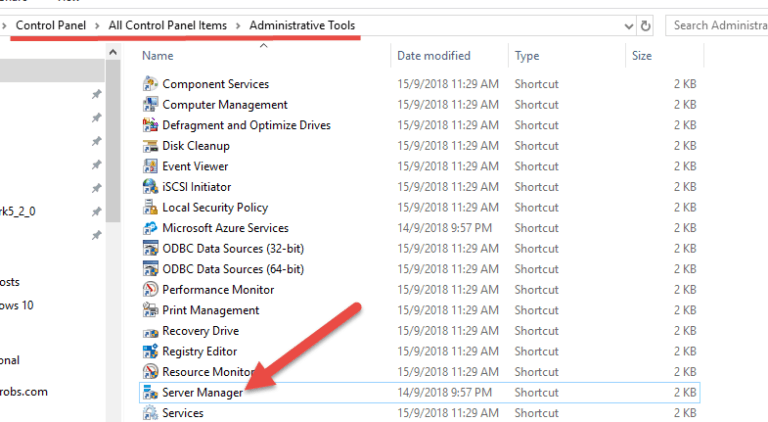The width and height of the screenshot is (768, 422).
Task: Go to All Control Panel Items breadcrumb
Action: pos(168,25)
